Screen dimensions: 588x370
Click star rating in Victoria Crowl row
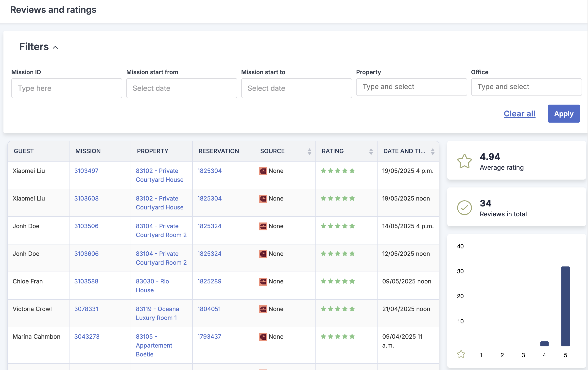click(338, 309)
